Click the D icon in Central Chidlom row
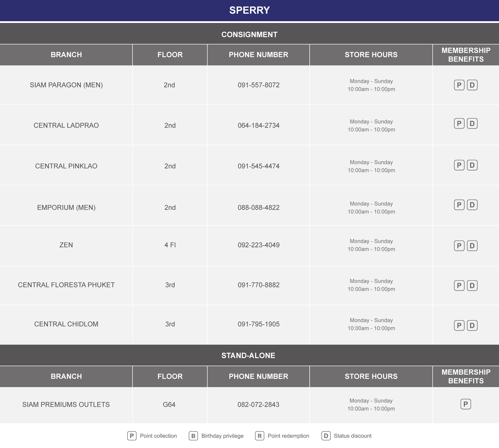 coord(472,325)
